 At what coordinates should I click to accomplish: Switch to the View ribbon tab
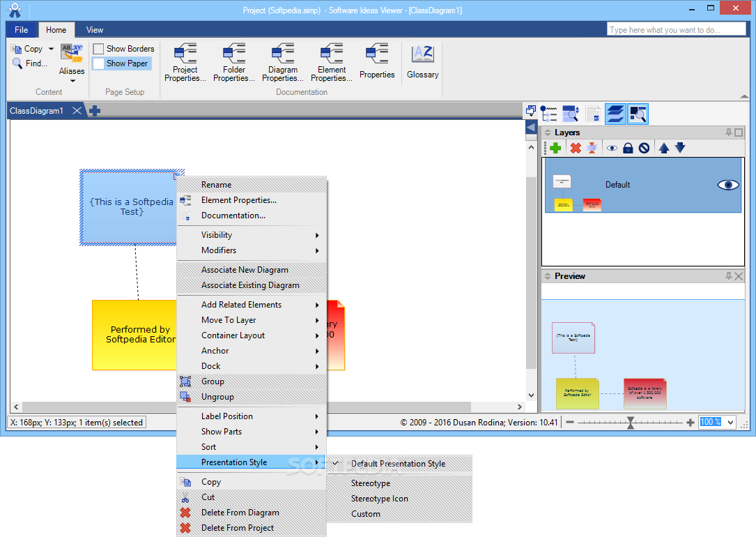point(95,29)
